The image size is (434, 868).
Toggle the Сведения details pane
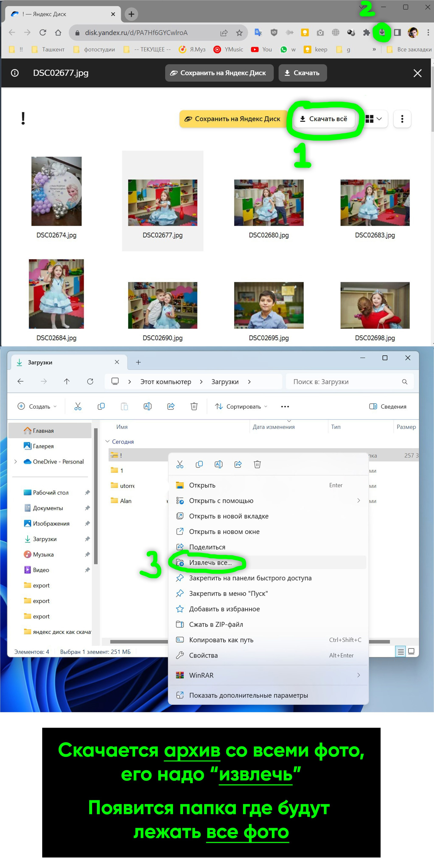(x=388, y=406)
